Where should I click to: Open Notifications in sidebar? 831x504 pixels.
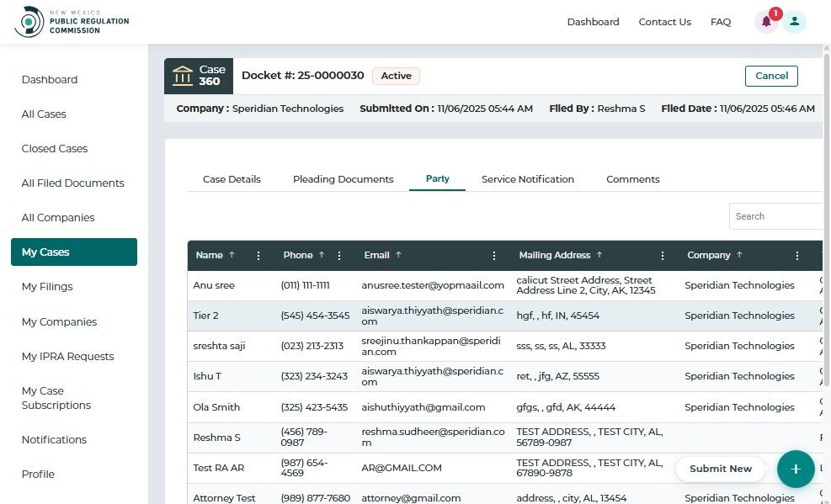coord(54,439)
